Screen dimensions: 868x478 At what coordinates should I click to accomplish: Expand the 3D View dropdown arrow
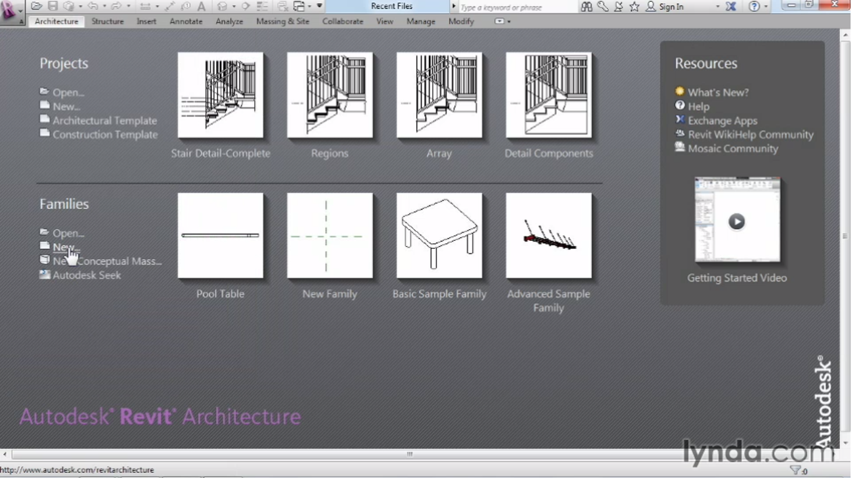click(x=234, y=7)
